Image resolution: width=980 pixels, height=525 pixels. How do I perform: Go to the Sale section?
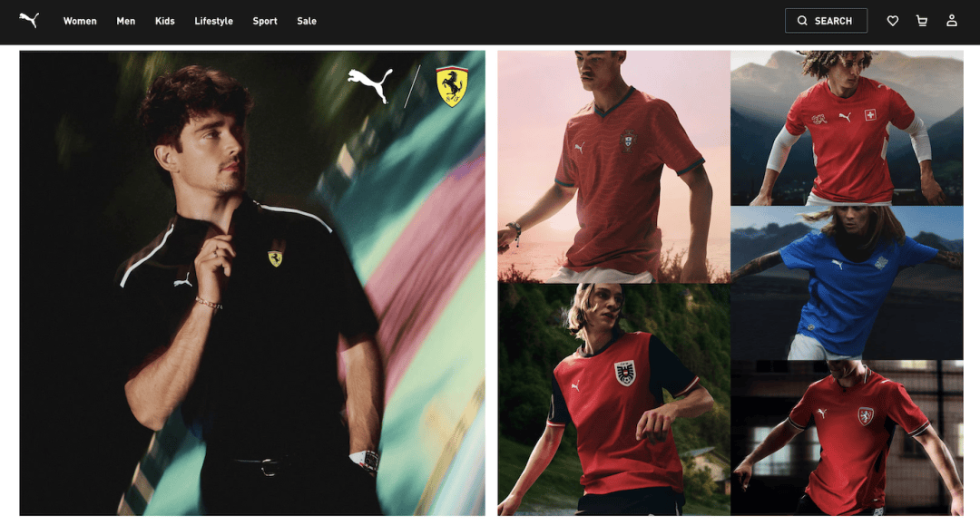coord(307,21)
